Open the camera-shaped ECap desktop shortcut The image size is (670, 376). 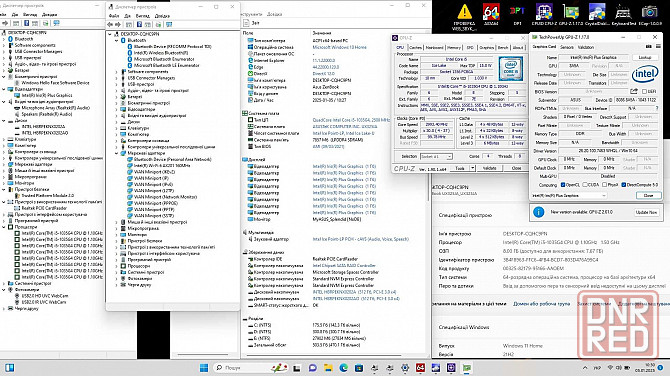(x=650, y=15)
